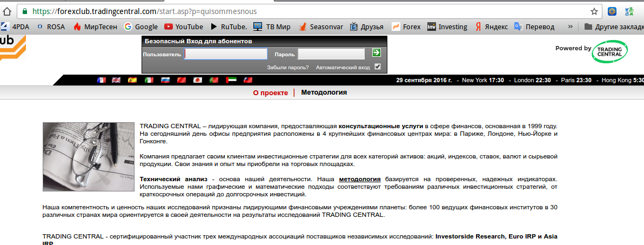The image size is (644, 245).
Task: Select the Spanish flag language
Action: coord(132,80)
